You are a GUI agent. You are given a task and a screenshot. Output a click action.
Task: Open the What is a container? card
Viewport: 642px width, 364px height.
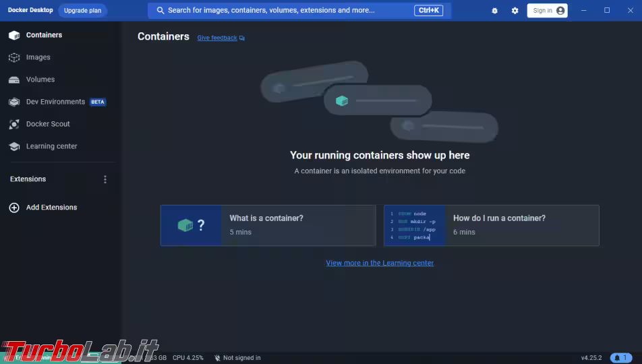tap(268, 226)
